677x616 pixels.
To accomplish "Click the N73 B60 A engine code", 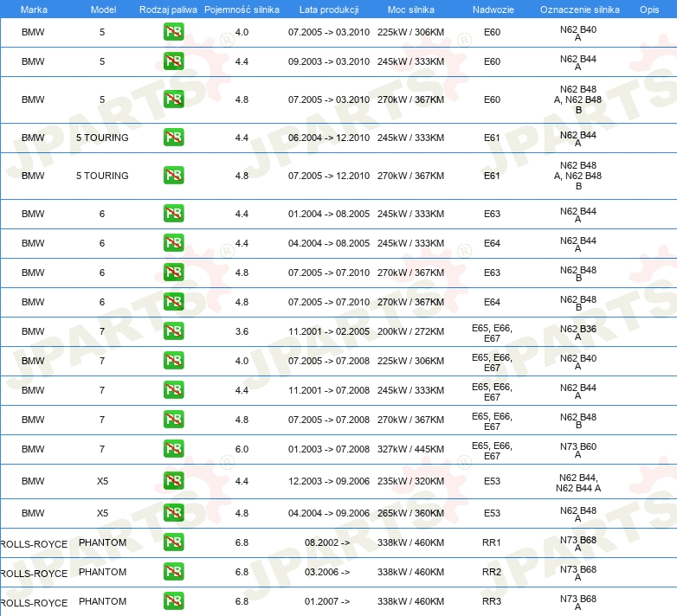I will coord(578,450).
